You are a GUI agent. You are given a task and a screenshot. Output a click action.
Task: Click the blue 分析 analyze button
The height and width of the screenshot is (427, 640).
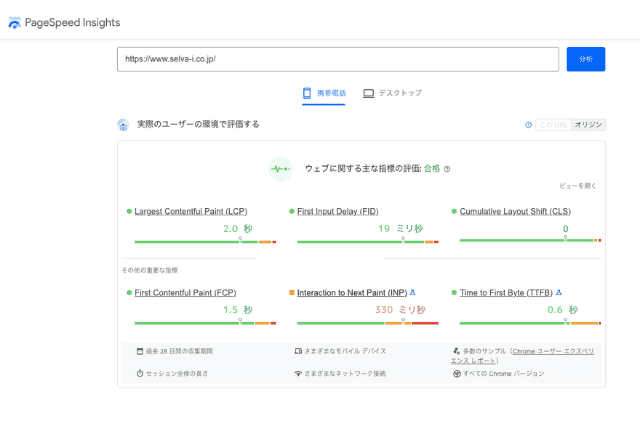(x=586, y=59)
